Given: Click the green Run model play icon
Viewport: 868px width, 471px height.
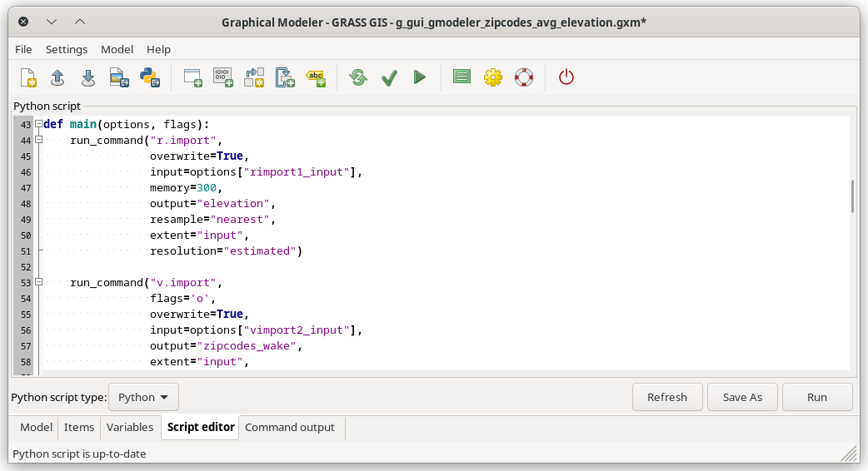Looking at the screenshot, I should 420,78.
